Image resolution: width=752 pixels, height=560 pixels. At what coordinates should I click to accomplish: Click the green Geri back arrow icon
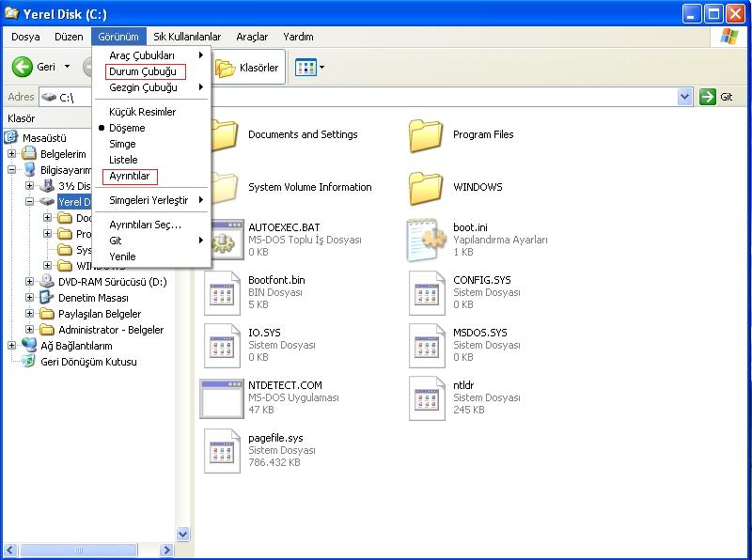pos(22,67)
